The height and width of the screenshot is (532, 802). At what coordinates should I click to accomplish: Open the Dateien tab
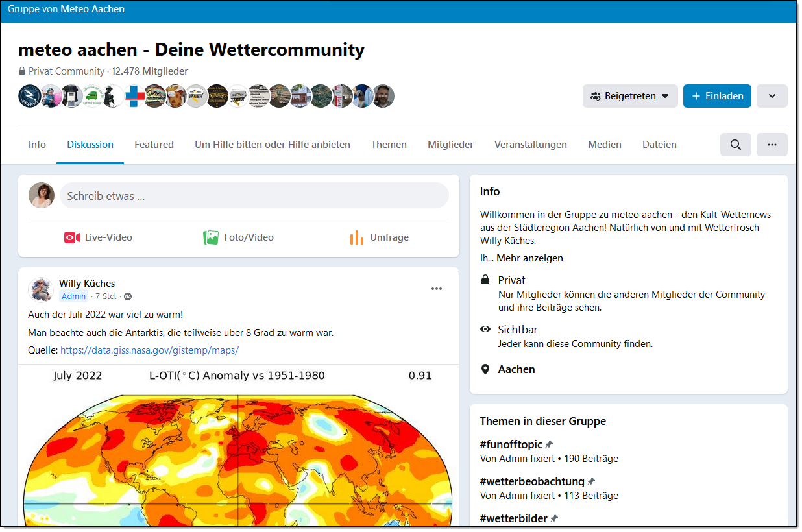(659, 145)
